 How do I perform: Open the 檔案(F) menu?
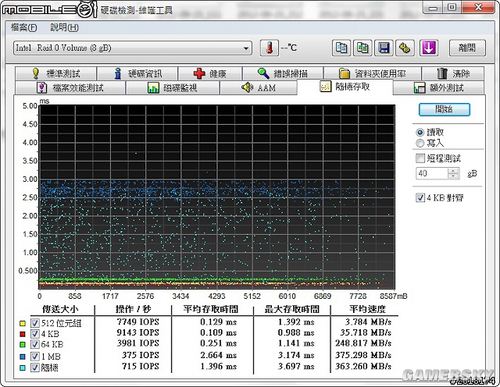(x=24, y=27)
